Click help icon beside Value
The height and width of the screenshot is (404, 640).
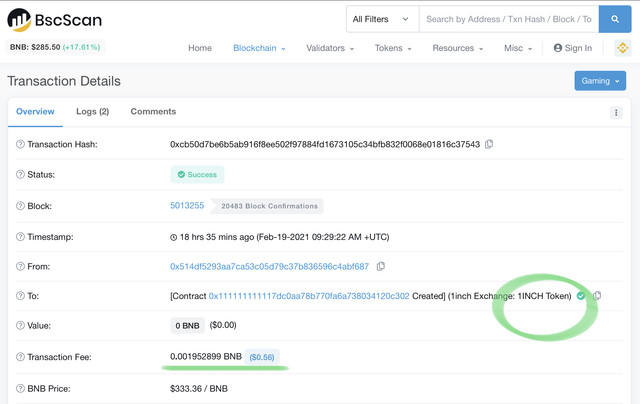pos(20,325)
